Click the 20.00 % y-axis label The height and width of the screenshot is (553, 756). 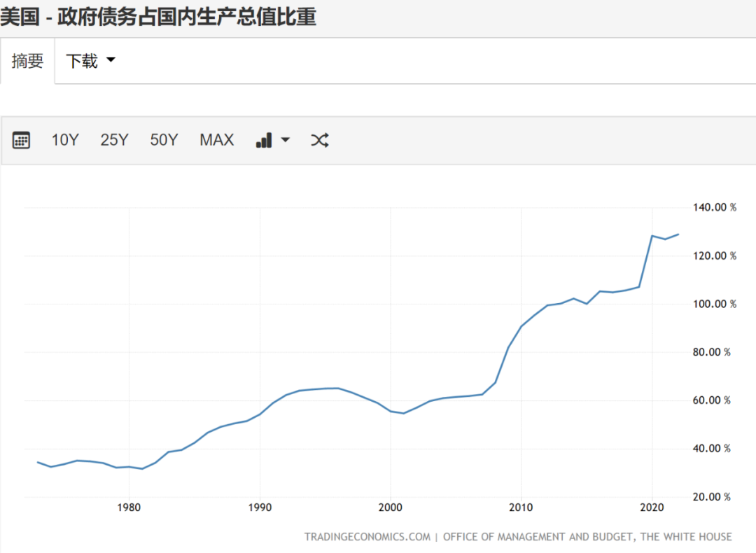point(712,497)
